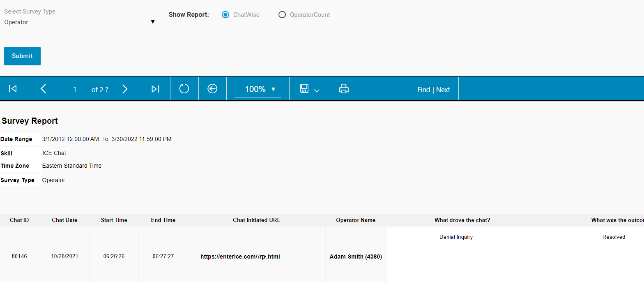Advance to next report page
Image resolution: width=644 pixels, height=282 pixels.
tap(125, 89)
